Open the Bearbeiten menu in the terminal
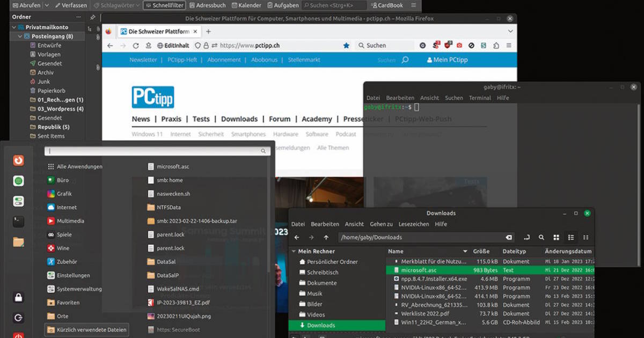 point(400,98)
